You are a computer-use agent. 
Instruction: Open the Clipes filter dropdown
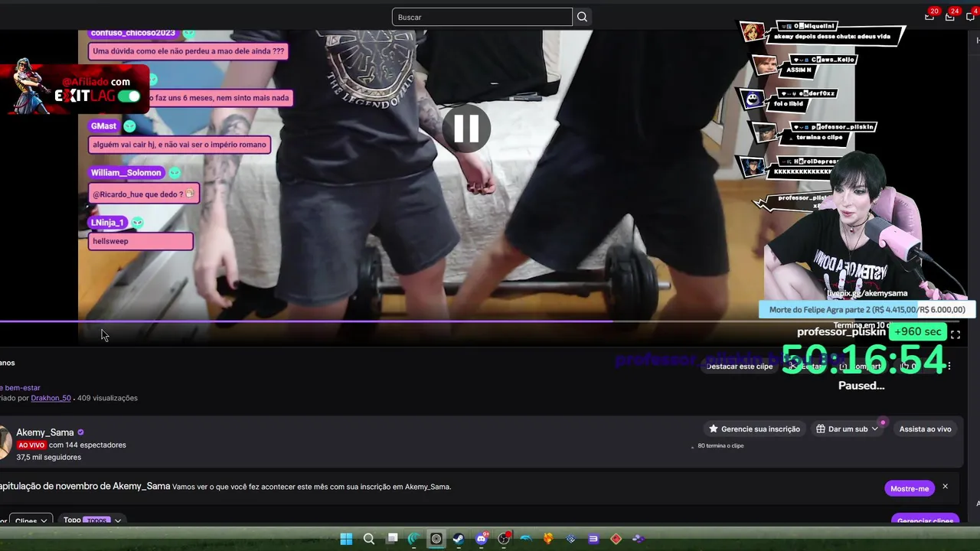coord(31,520)
